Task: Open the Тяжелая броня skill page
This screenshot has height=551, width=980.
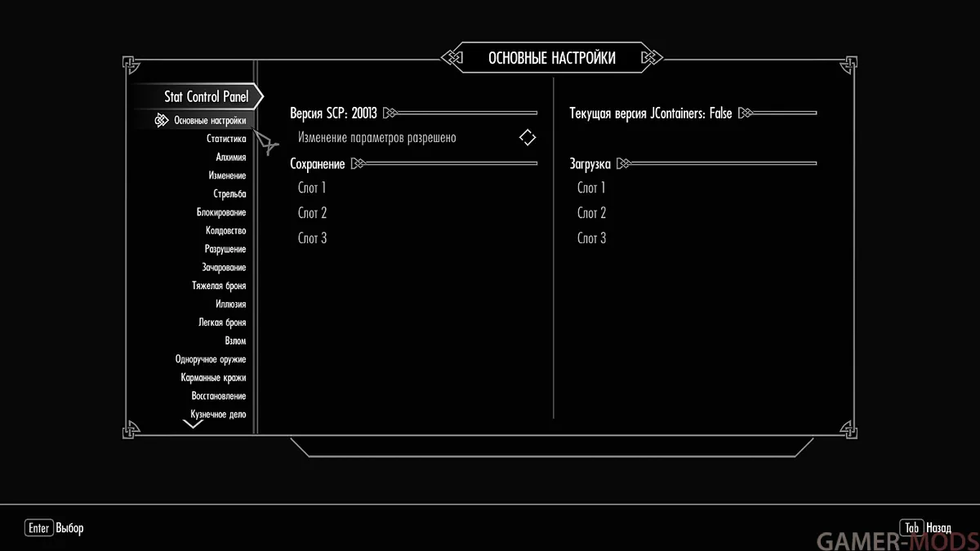Action: (219, 286)
